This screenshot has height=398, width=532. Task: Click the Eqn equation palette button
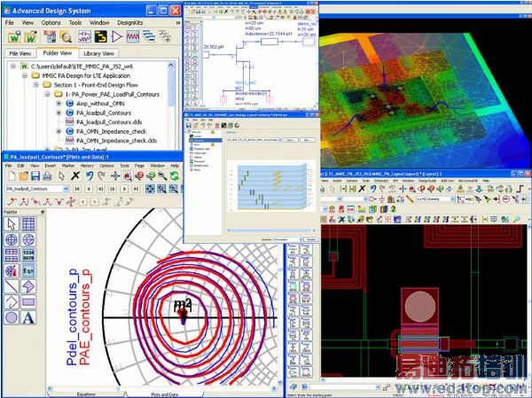point(28,270)
